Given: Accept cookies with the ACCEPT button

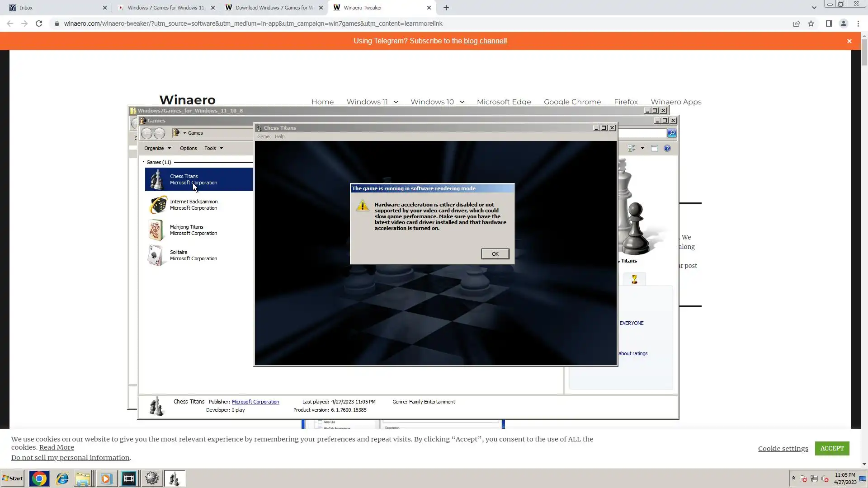Looking at the screenshot, I should (832, 448).
